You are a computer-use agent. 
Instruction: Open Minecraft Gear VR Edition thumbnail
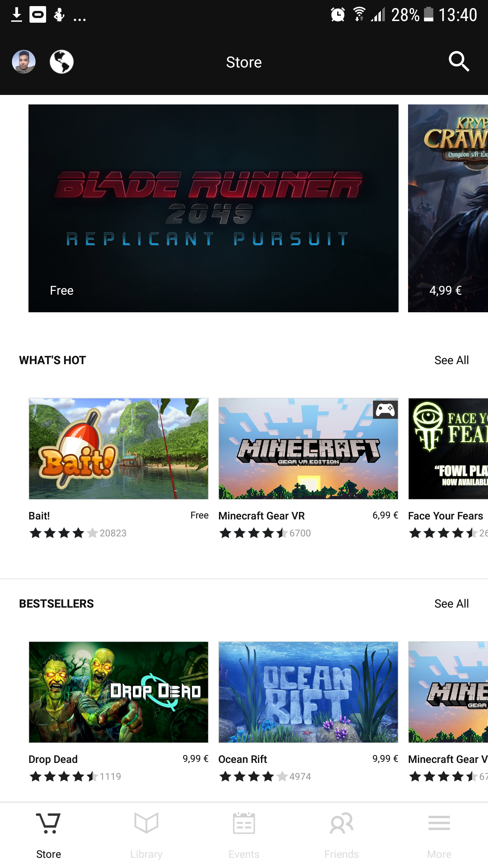[308, 449]
